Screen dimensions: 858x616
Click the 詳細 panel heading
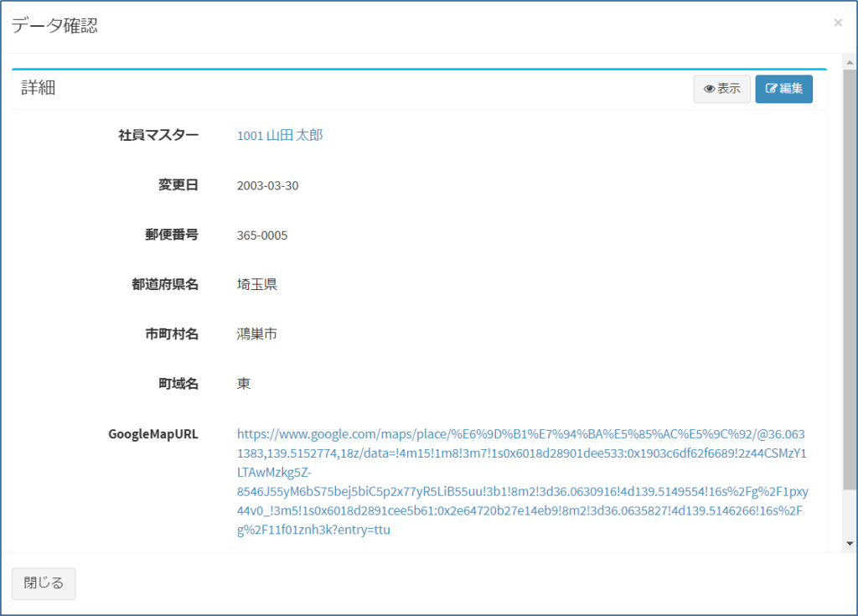[x=39, y=88]
